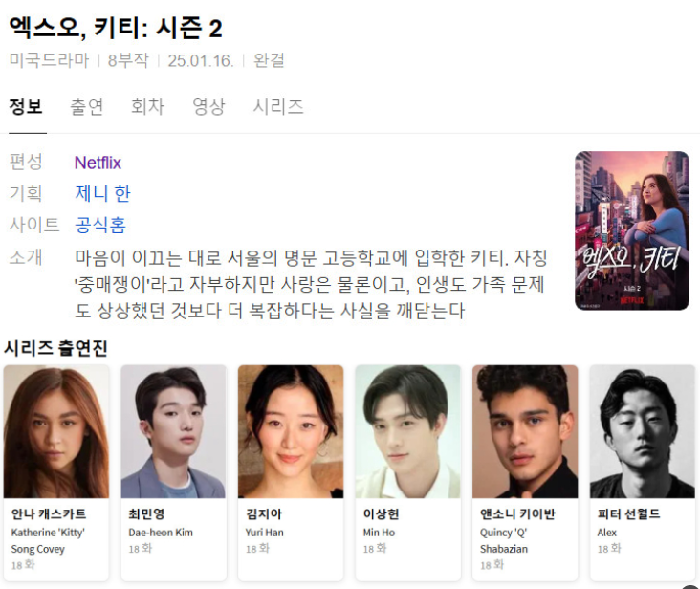The width and height of the screenshot is (700, 589).
Task: Open the 제니 한 creator link
Action: click(102, 194)
